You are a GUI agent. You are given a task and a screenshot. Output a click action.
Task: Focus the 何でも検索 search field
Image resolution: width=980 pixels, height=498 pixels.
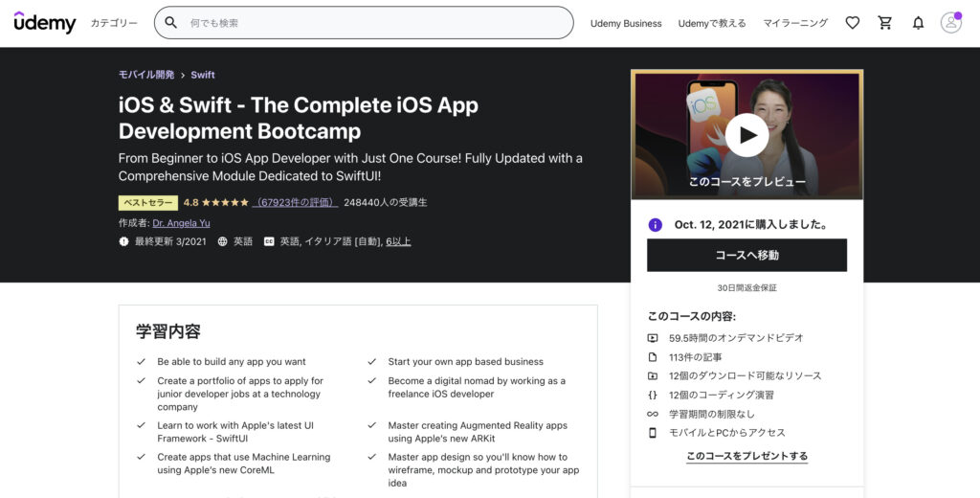[364, 23]
